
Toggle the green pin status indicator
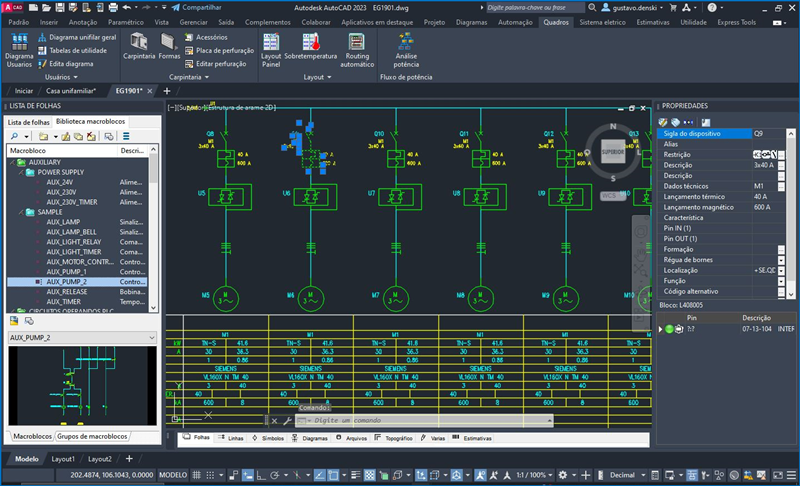point(668,328)
